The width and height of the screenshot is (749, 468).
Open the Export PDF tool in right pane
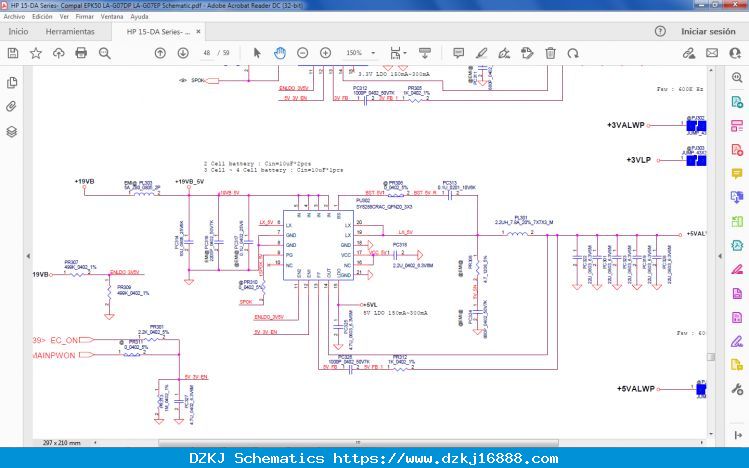[x=737, y=102]
